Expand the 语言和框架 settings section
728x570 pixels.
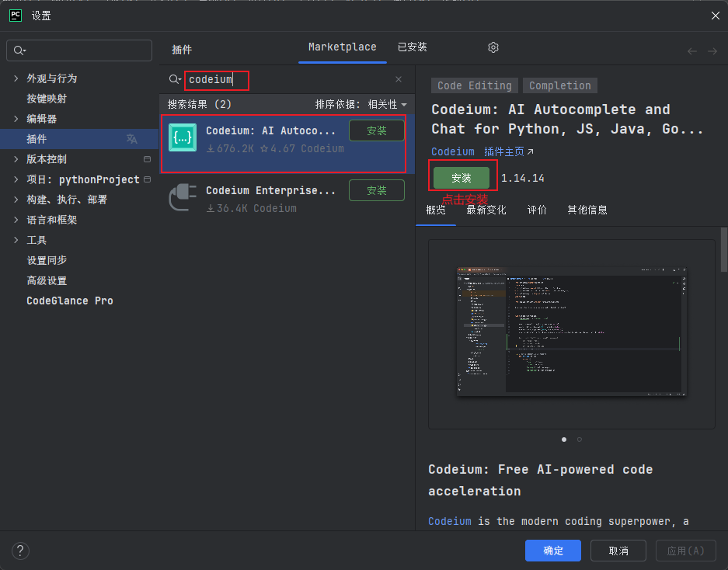pyautogui.click(x=16, y=220)
